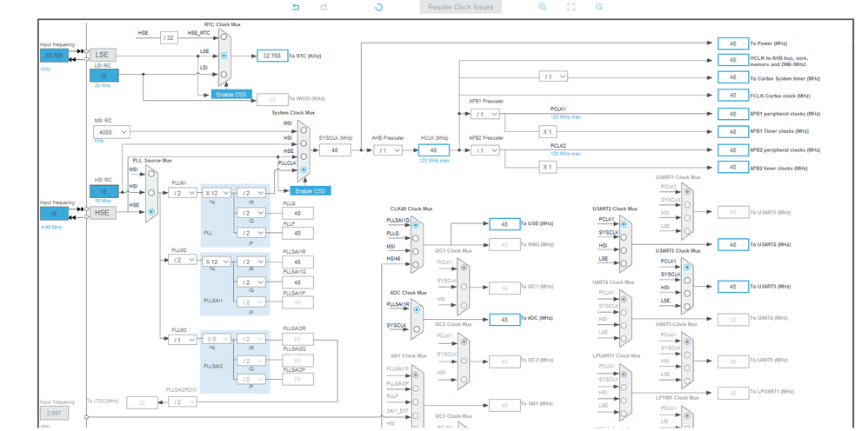Screen dimensions: 868x431
Task: Click System Clock Mux Enable CSS button
Action: pyautogui.click(x=310, y=191)
